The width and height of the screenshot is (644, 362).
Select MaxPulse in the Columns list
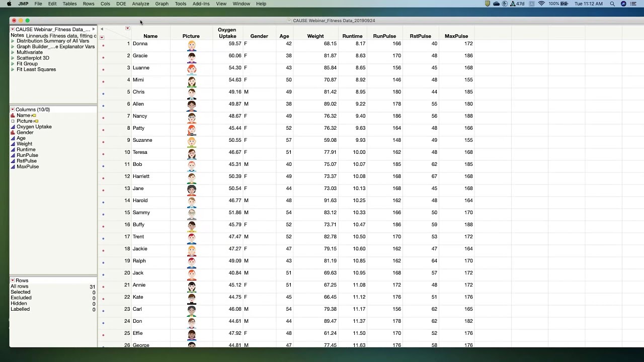pyautogui.click(x=28, y=167)
